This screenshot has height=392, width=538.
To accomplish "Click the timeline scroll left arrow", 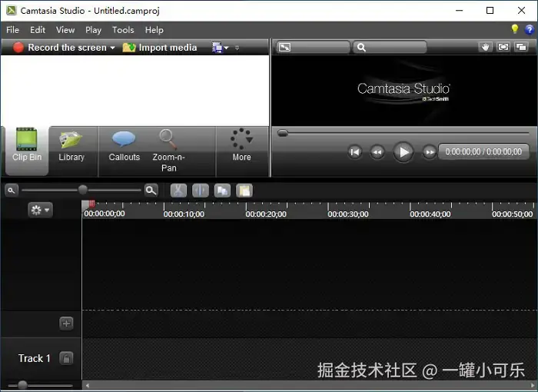I will [88, 386].
